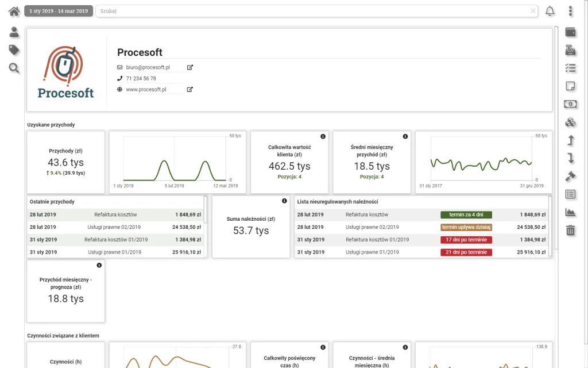Screen dimensions: 588x368
Task: Show info for Średni miesięczny przychód
Action: point(405,136)
